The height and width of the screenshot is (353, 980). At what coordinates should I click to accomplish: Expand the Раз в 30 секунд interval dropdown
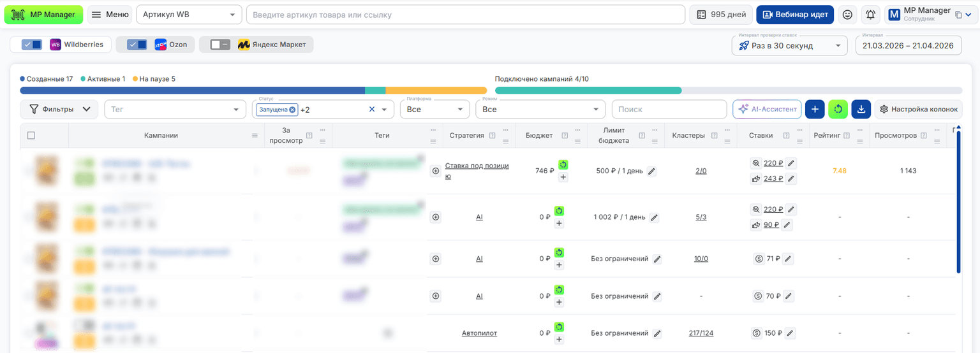(x=790, y=46)
